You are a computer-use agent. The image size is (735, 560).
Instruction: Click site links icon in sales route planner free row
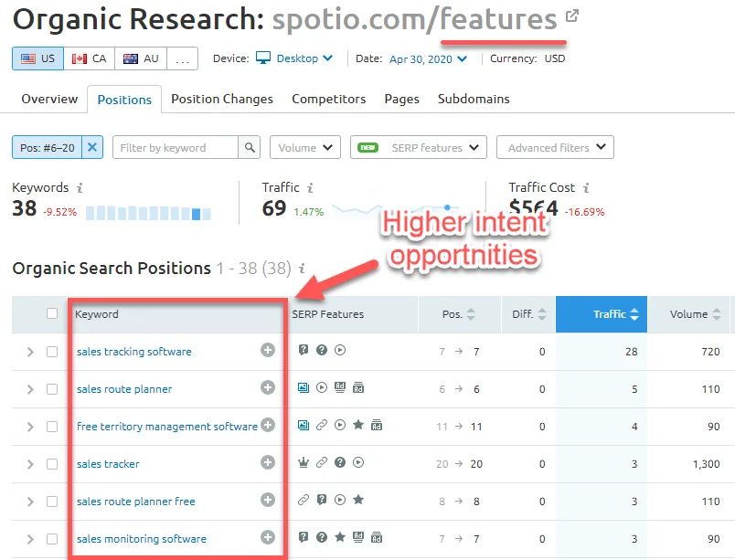pyautogui.click(x=304, y=500)
